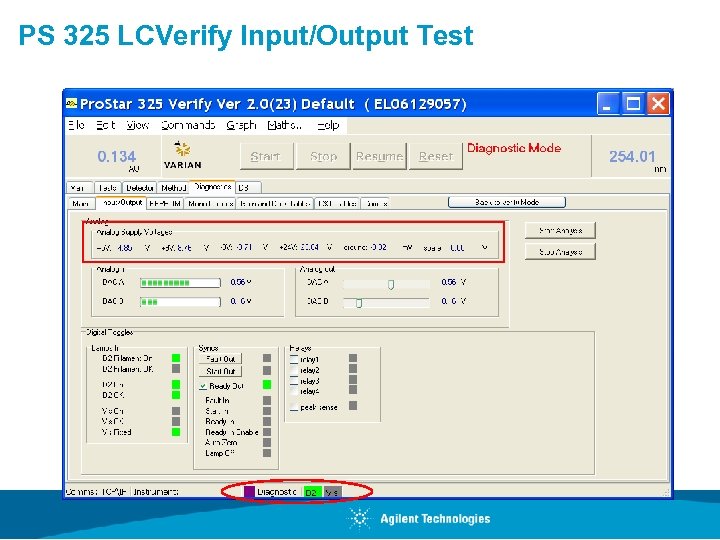Click the Lamp Off gray indicator

(x=267, y=453)
